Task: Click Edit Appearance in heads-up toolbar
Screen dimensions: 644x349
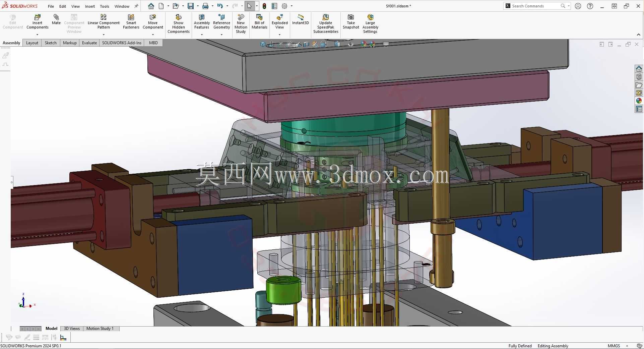Action: (x=364, y=44)
